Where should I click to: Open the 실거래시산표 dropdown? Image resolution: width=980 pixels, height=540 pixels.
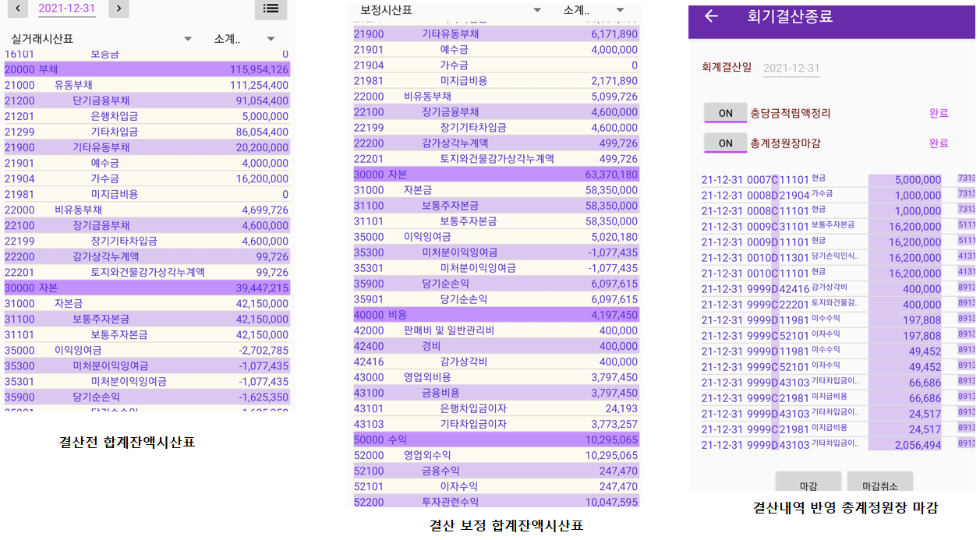pyautogui.click(x=101, y=38)
